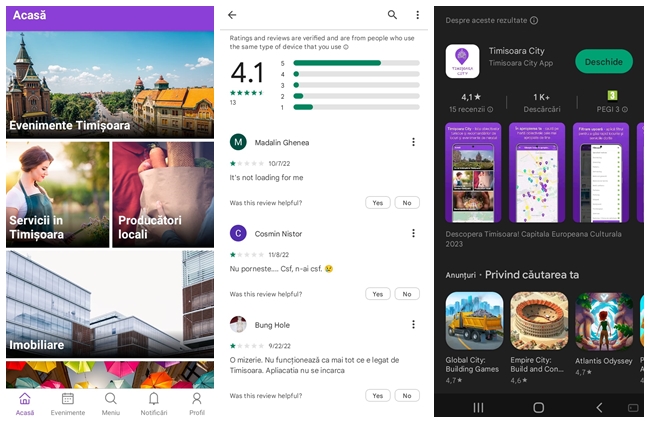The width and height of the screenshot is (650, 423).
Task: Switch to the Notificări tab
Action: [153, 403]
